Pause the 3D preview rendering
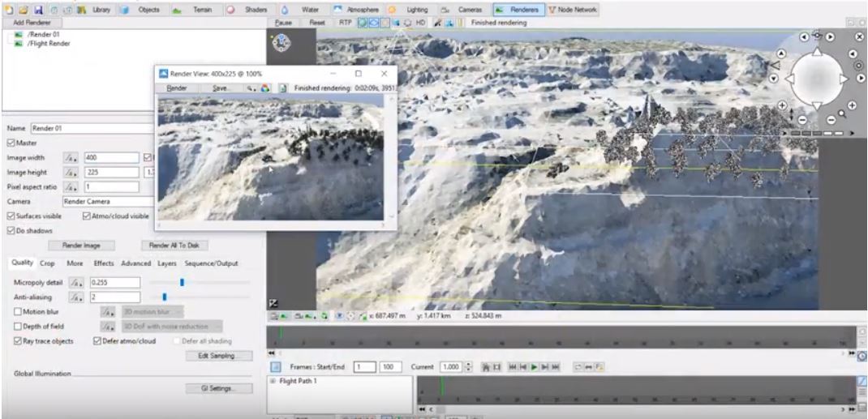Viewport: 868px width, 419px height. coord(283,23)
